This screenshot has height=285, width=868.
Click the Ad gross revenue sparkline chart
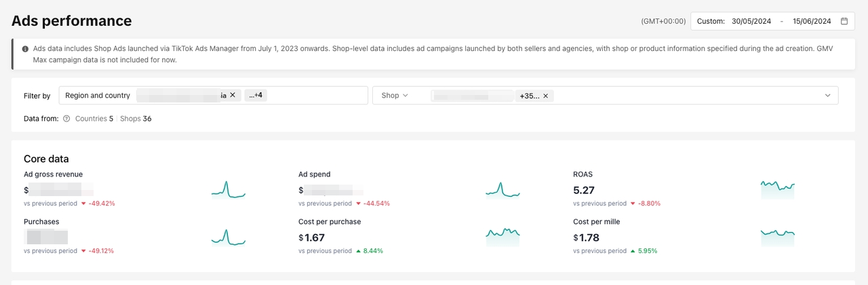[x=228, y=189]
